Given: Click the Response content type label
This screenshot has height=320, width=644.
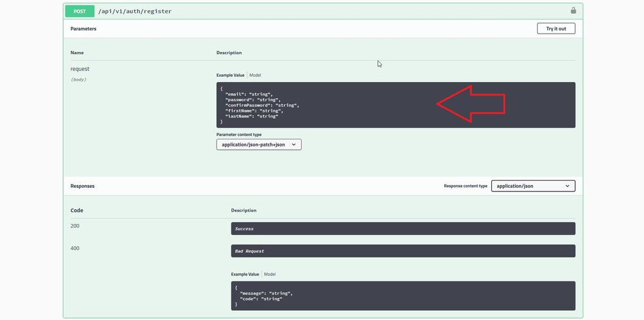Looking at the screenshot, I should [465, 186].
